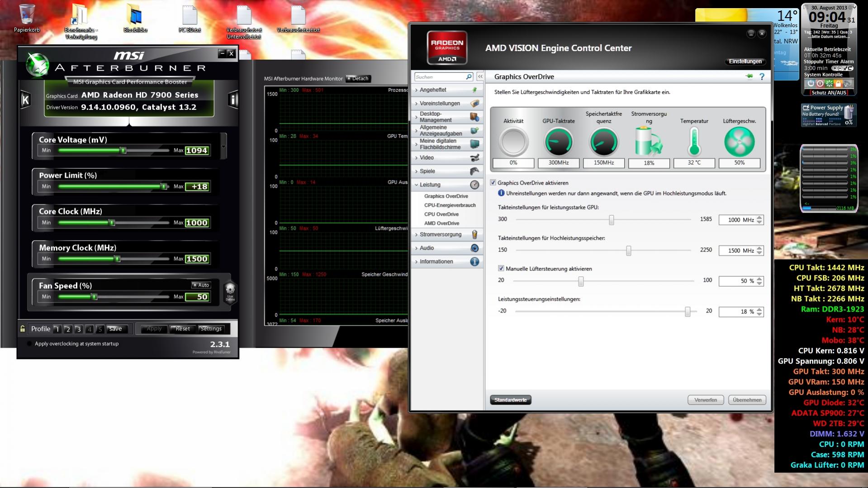Image resolution: width=868 pixels, height=488 pixels.
Task: Collapse the Control Center sidebar with double-chevron button
Action: (x=480, y=77)
